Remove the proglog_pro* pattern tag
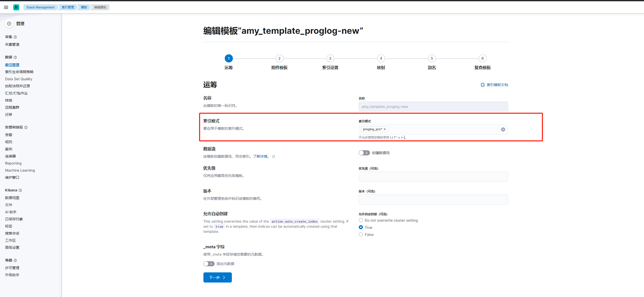Screen dimensions: 644x297 pos(385,129)
